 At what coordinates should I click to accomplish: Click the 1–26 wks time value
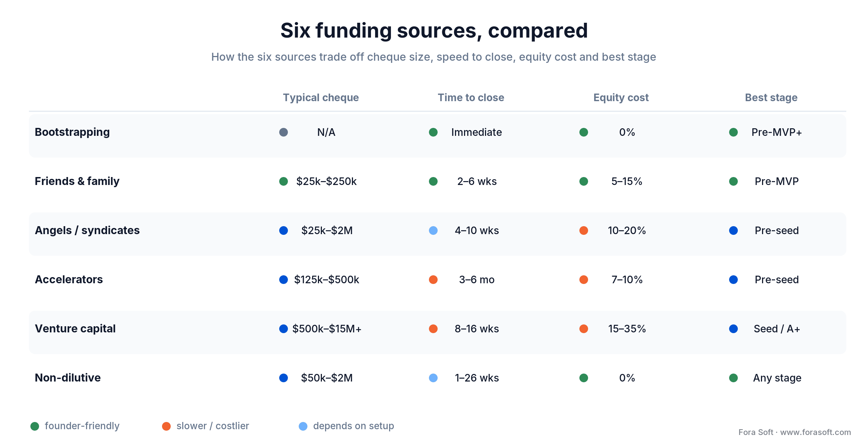pos(477,378)
